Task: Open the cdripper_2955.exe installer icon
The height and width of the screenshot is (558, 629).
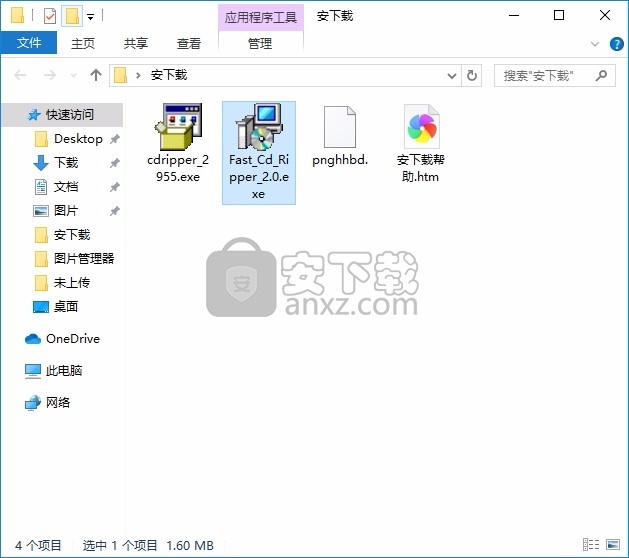Action: (x=179, y=127)
